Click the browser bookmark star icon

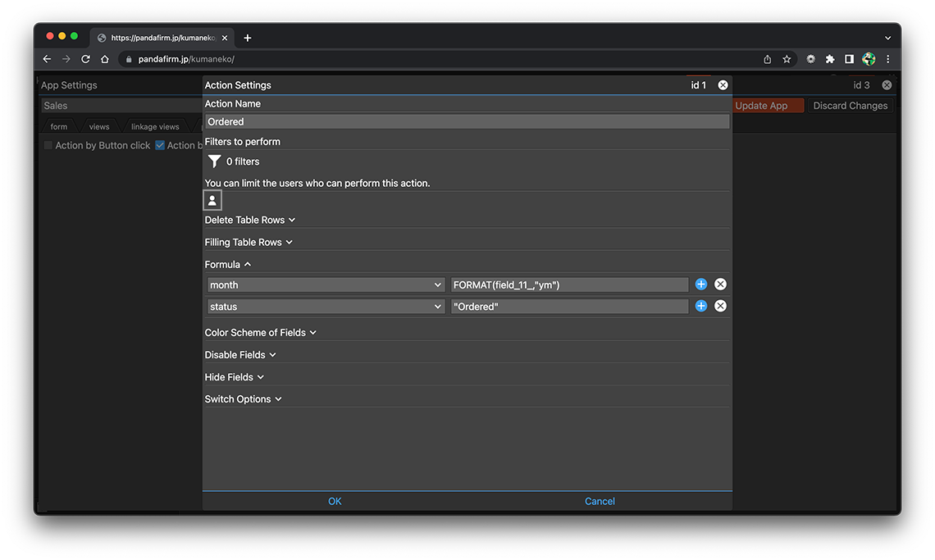tap(787, 59)
